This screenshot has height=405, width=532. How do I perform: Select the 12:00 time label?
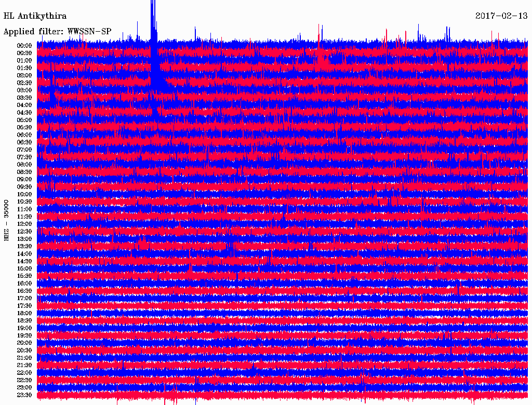click(x=24, y=224)
